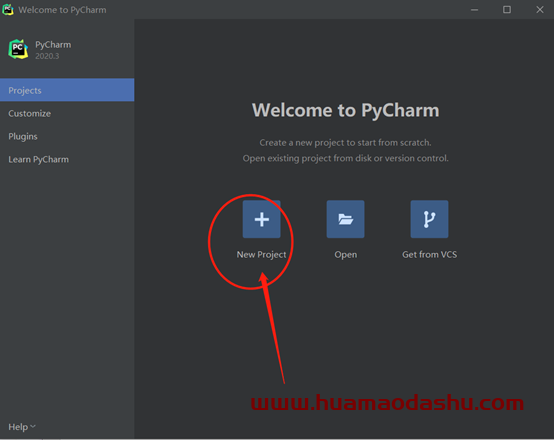The width and height of the screenshot is (554, 440).
Task: Open the Help dropdown menu
Action: click(22, 427)
